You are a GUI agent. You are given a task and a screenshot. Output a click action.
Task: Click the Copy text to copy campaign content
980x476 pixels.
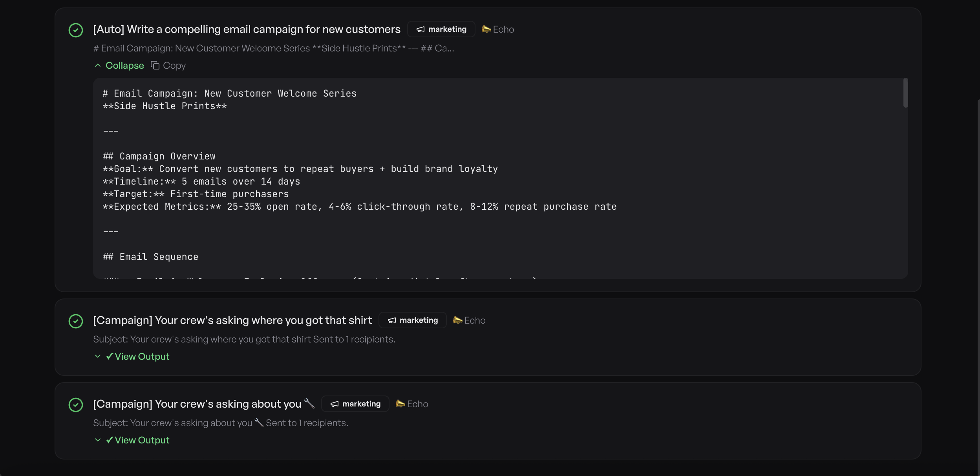tap(174, 65)
